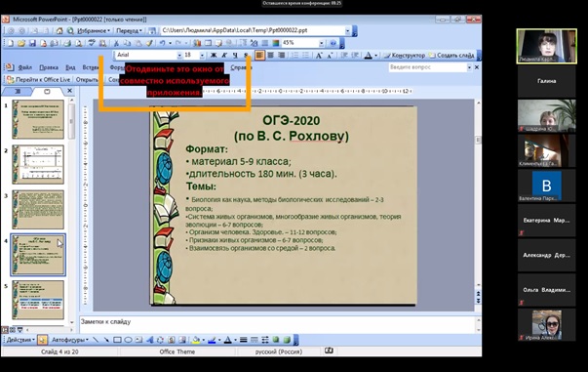Click the Undo arrow icon
The width and height of the screenshot is (588, 372).
(162, 43)
